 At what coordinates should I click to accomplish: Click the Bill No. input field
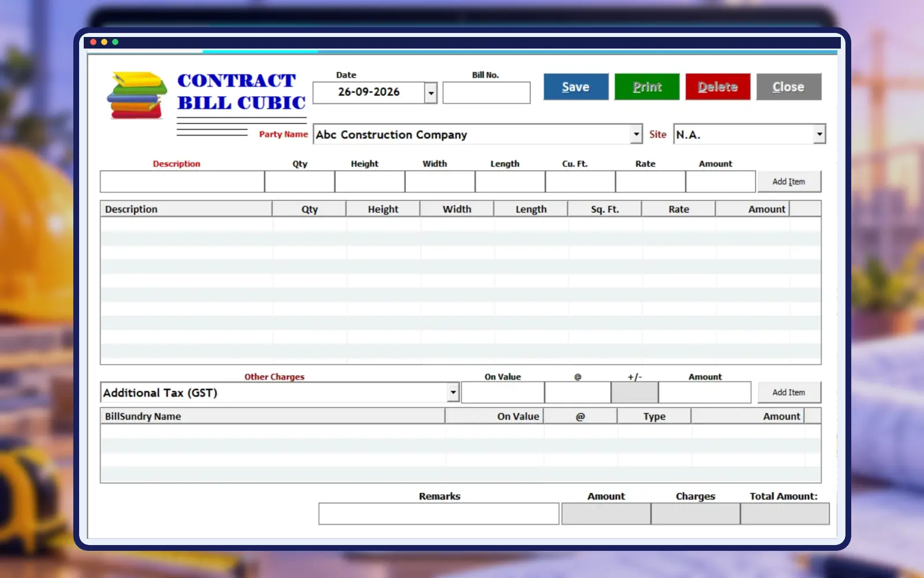coord(486,92)
